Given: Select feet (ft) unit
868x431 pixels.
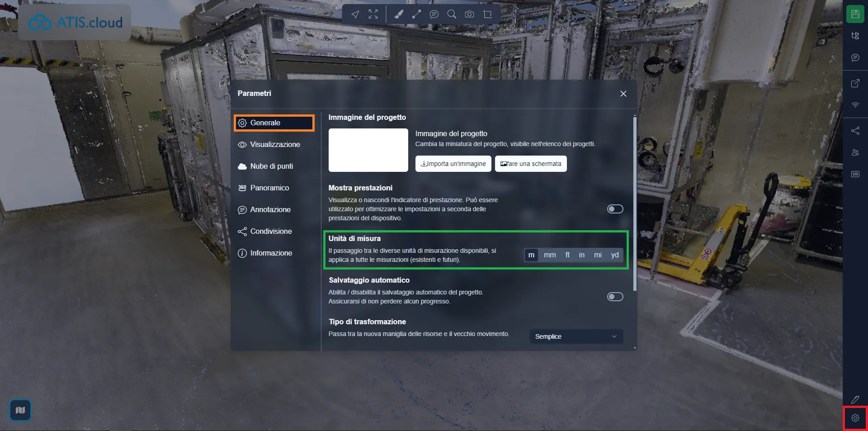Looking at the screenshot, I should point(567,255).
